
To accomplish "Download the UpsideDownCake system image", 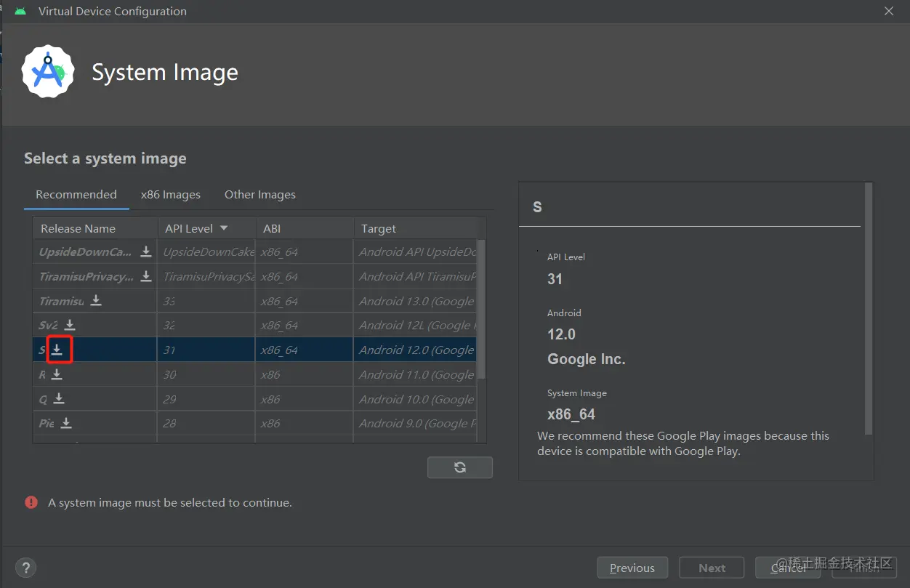I will coord(146,251).
